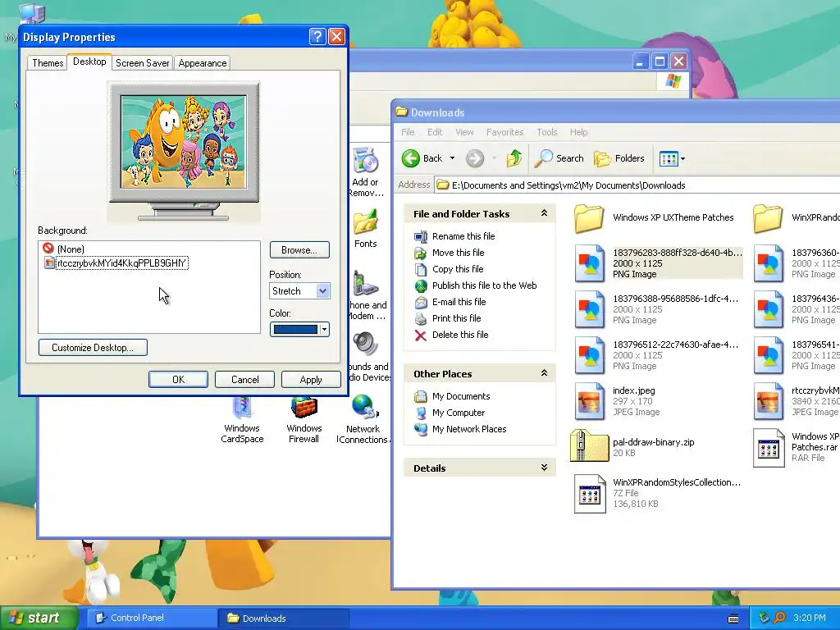Screen dimensions: 840x630
Task: Open the Tools menu in Downloads
Action: click(547, 132)
